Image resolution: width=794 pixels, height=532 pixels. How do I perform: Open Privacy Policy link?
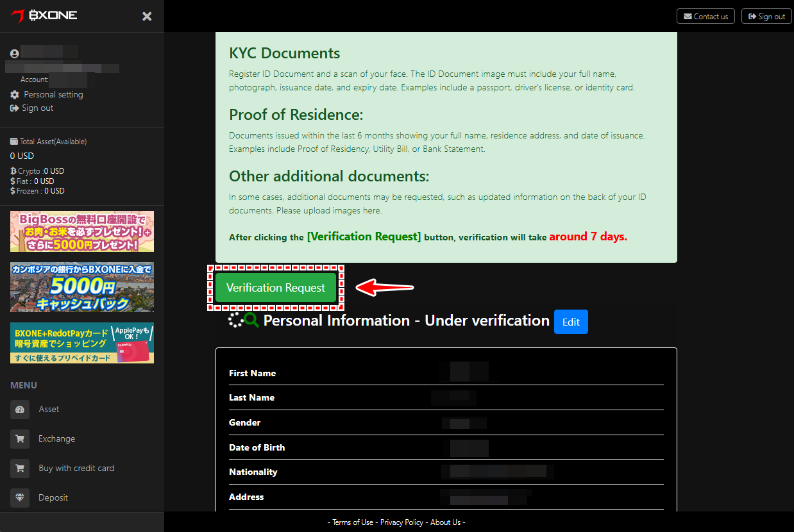click(x=401, y=522)
